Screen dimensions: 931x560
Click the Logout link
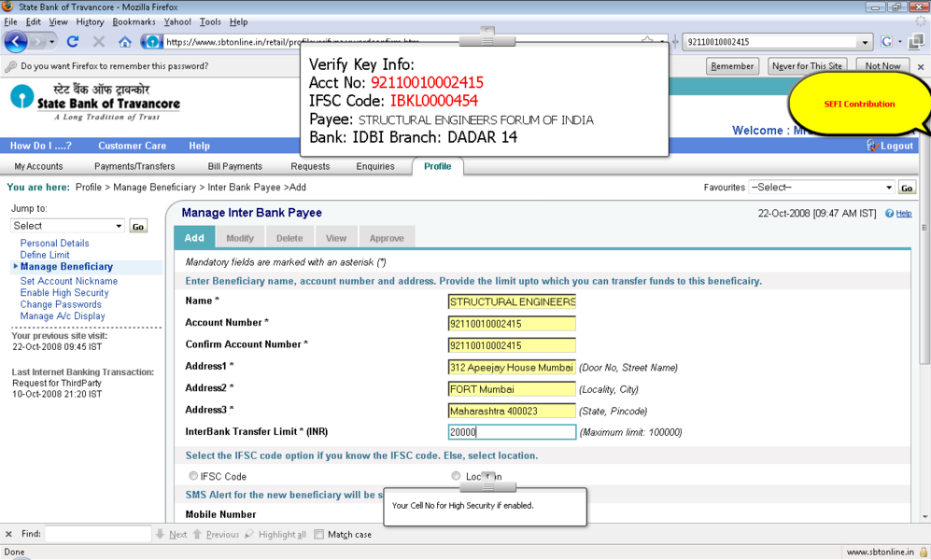coord(890,147)
